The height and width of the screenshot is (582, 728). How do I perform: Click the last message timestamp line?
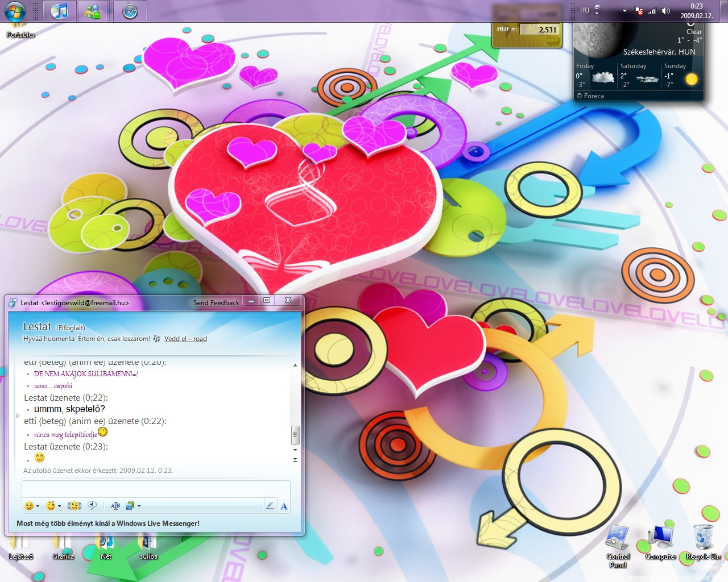98,471
